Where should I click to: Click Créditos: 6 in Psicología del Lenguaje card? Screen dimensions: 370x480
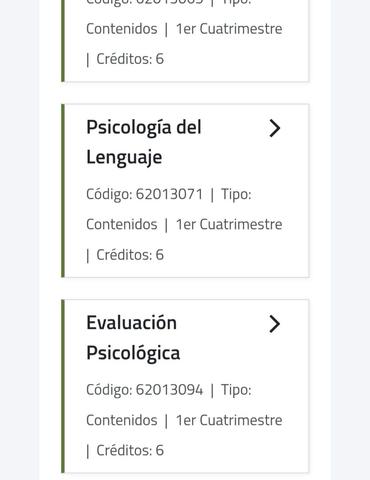130,255
